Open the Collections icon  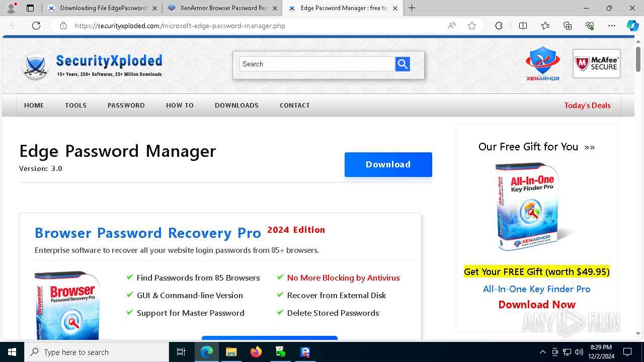coord(568,26)
